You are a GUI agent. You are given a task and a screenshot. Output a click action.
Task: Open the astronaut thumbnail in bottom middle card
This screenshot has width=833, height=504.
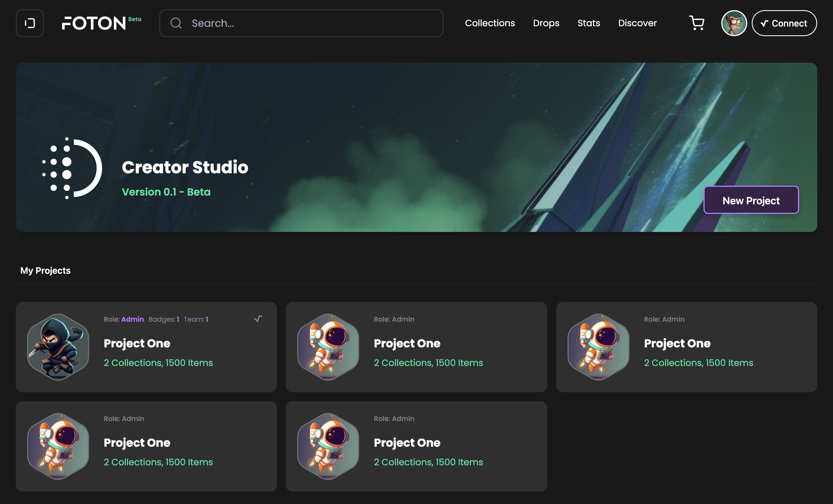click(328, 446)
